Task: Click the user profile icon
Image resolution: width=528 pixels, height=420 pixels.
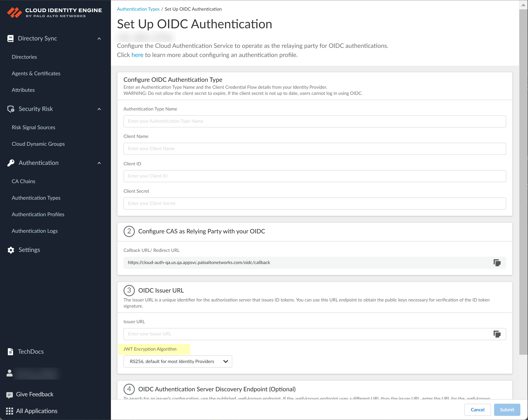Action: (9, 373)
